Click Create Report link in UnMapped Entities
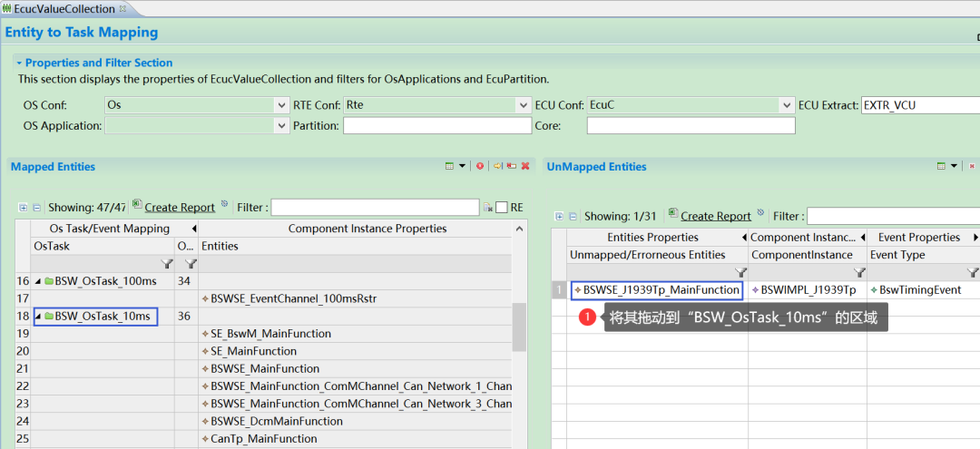Image resolution: width=980 pixels, height=449 pixels. 716,216
